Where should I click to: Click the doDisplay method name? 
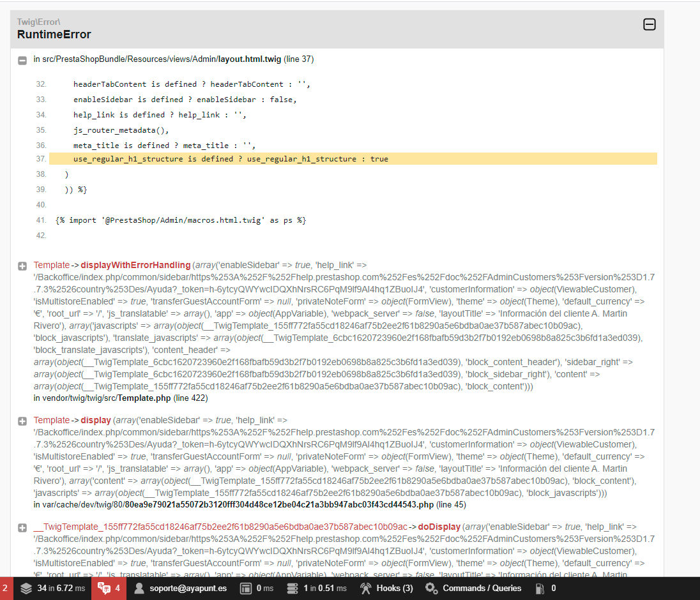(x=439, y=527)
